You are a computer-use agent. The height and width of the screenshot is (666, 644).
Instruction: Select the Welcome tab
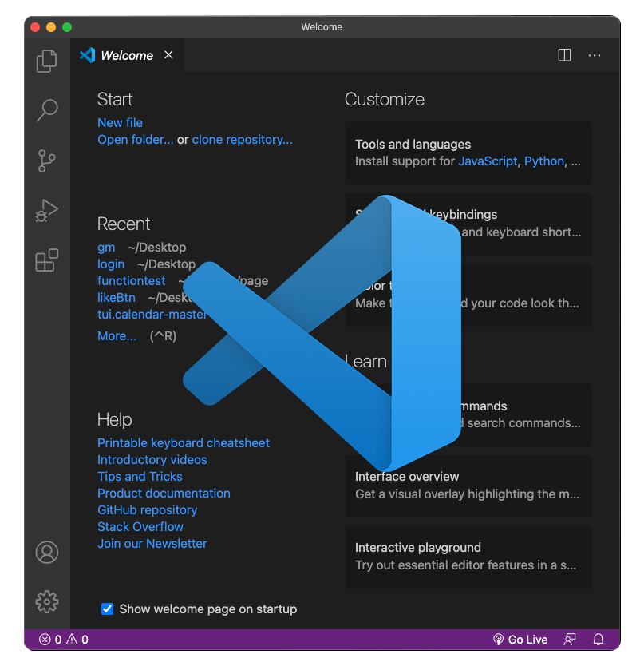(127, 55)
